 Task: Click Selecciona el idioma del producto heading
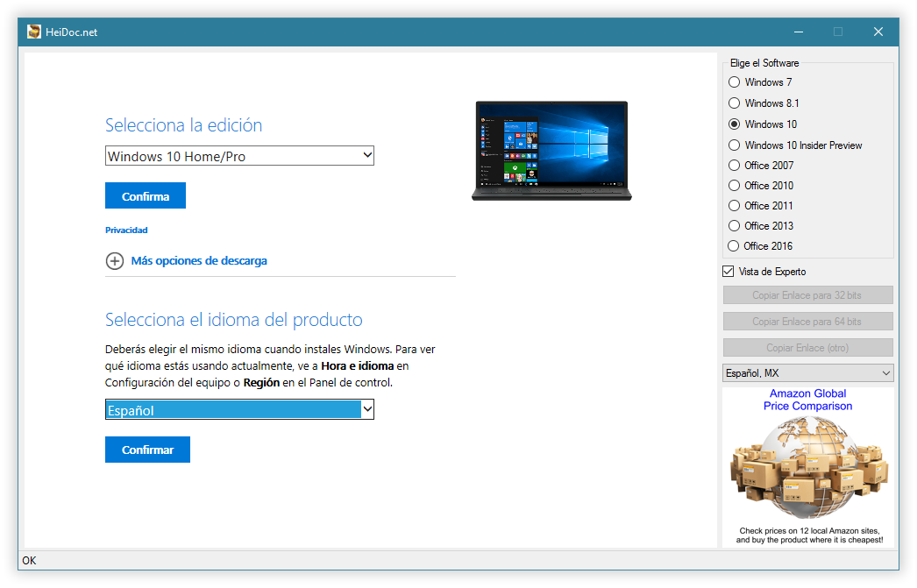(x=234, y=320)
